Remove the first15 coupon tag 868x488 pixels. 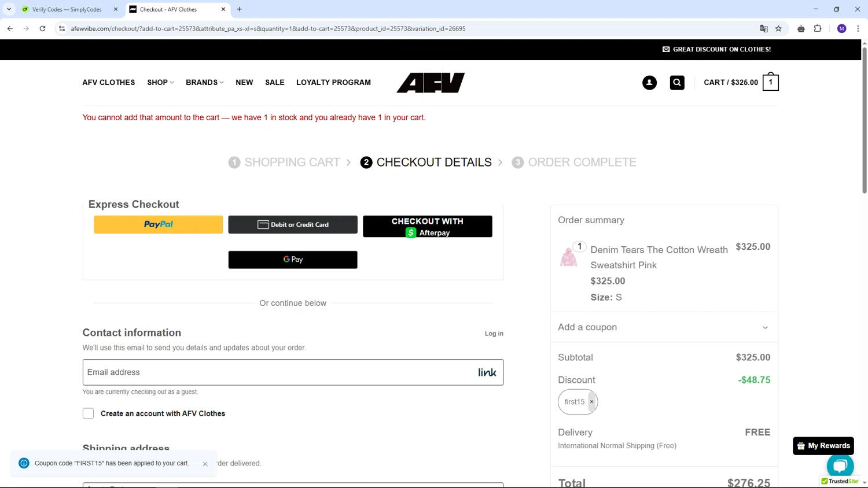click(x=591, y=402)
